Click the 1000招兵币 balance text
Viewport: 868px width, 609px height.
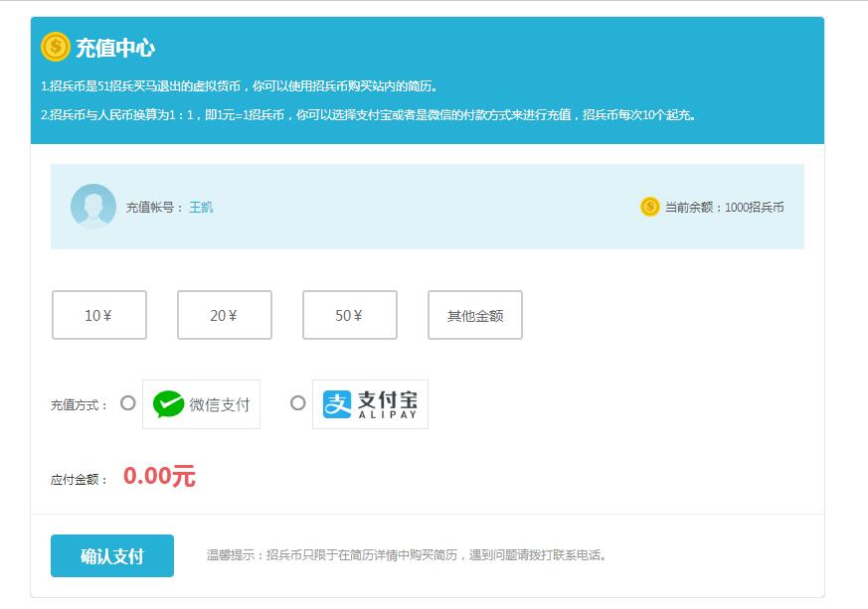point(754,208)
